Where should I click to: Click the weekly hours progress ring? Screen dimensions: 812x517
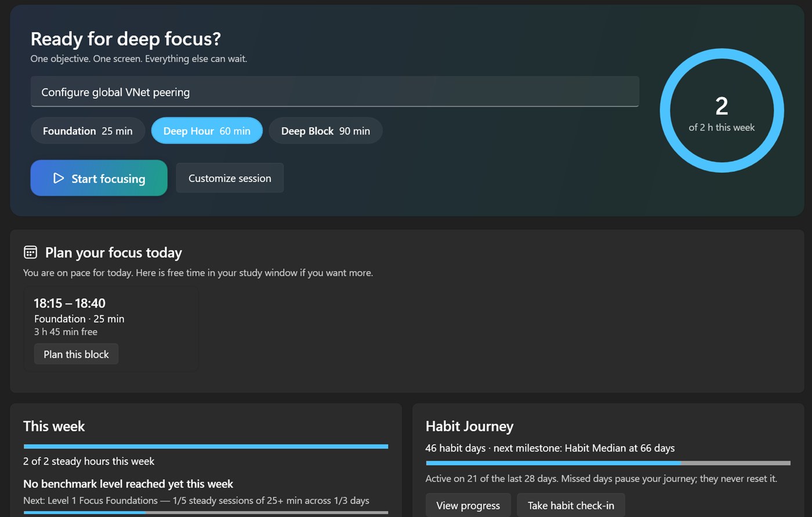722,110
